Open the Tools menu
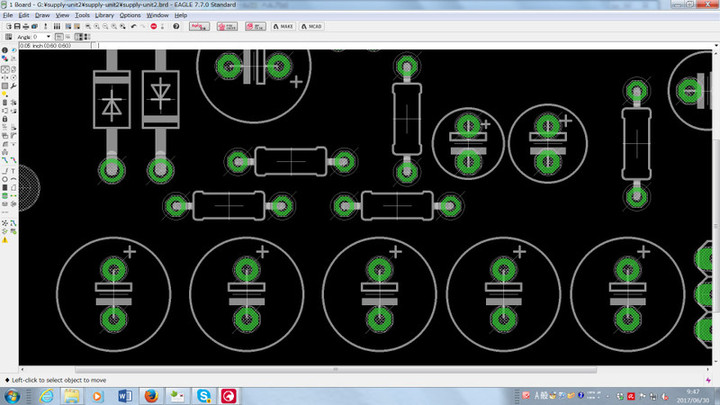 (82, 16)
